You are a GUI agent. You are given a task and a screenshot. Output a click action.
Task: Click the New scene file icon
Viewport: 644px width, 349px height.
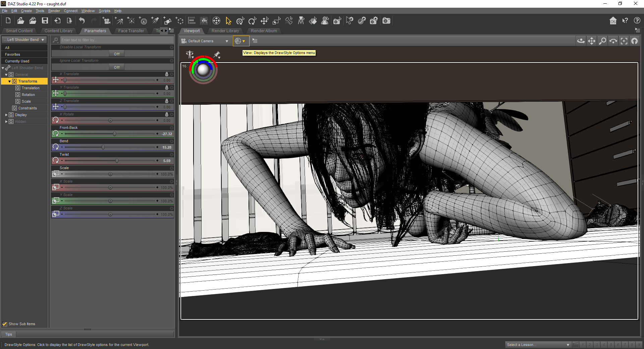8,20
